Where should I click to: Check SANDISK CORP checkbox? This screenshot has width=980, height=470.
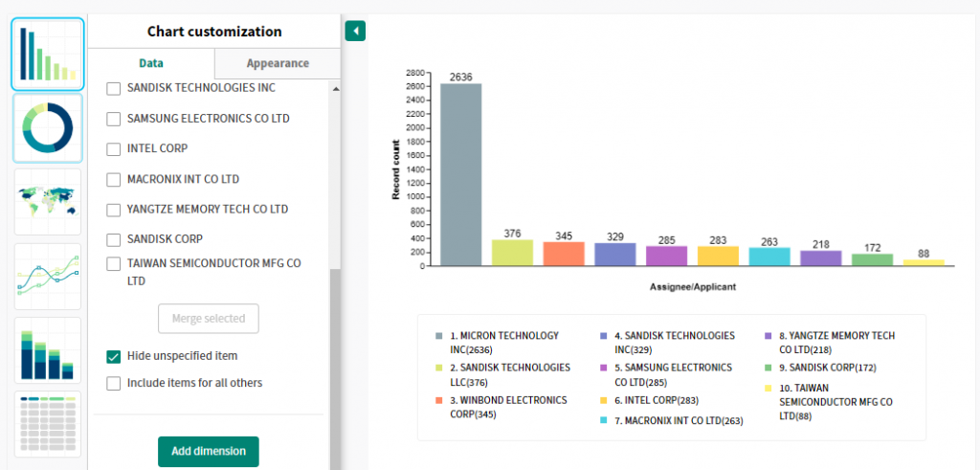click(x=113, y=239)
